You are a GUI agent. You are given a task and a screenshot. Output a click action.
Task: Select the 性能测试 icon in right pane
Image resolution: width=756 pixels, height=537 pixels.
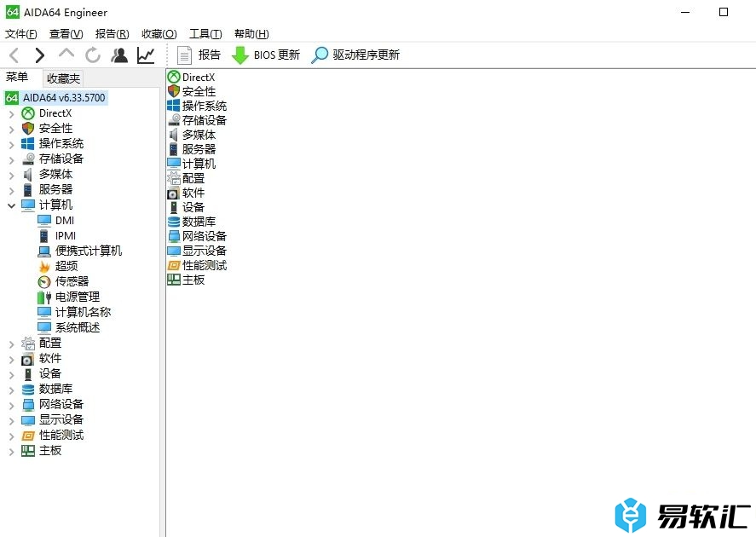pyautogui.click(x=174, y=265)
